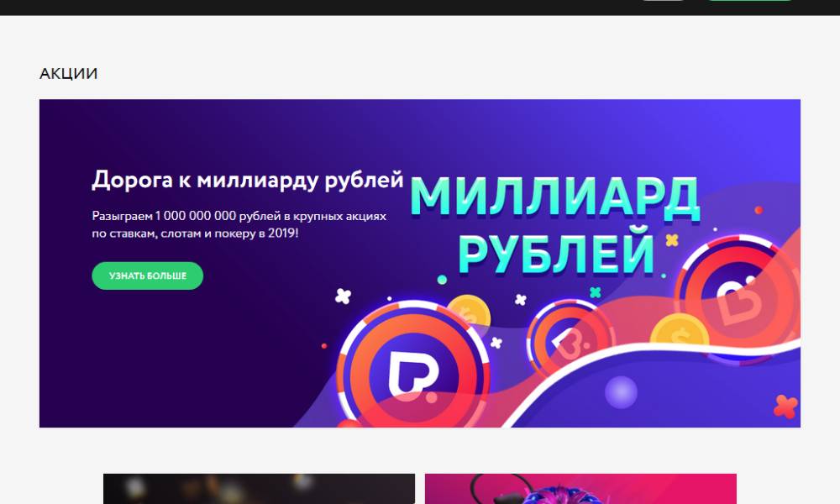Image resolution: width=840 pixels, height=504 pixels.
Task: Click the red cross shape in banner's bottom-right corner
Action: (x=786, y=407)
